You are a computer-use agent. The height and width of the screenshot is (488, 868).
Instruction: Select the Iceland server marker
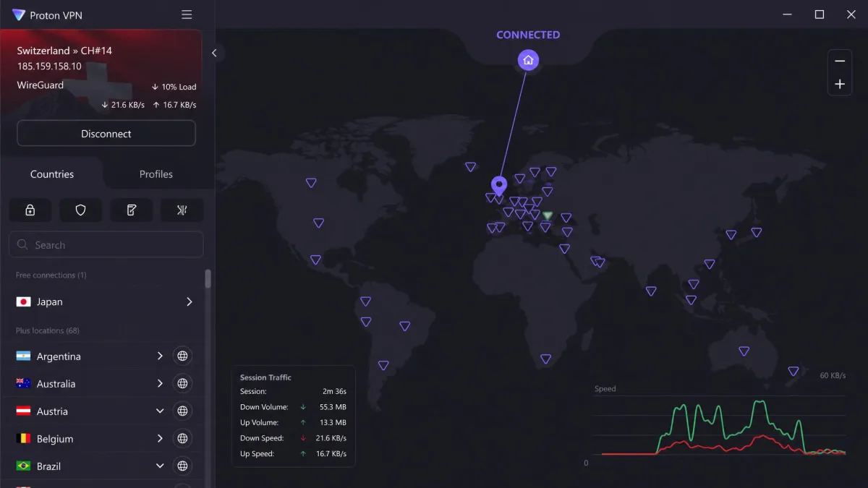coord(470,167)
